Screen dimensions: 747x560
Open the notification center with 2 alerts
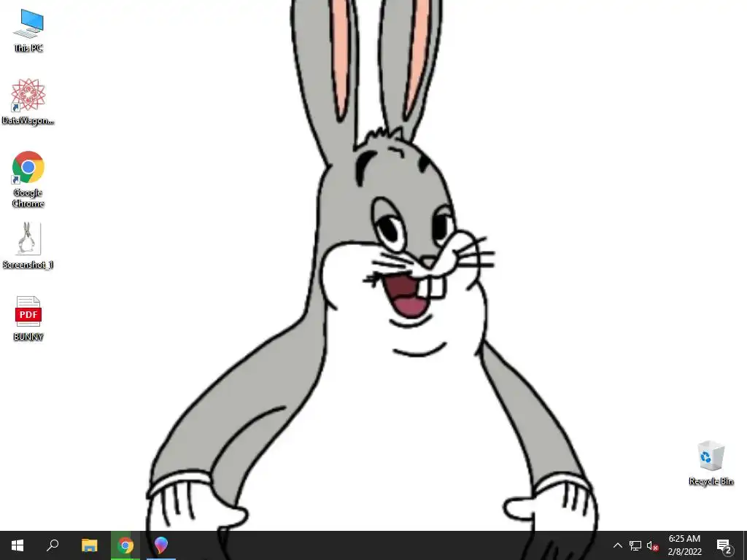724,545
